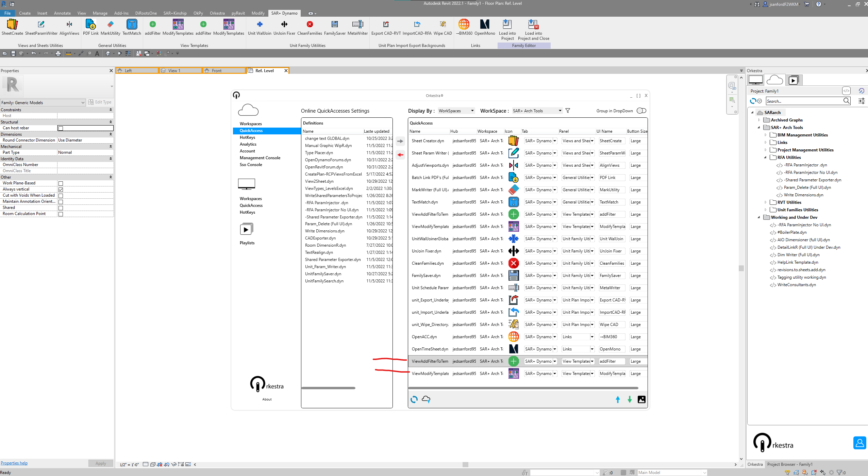868x476 pixels.
Task: Uncheck the Always vertical checkbox
Action: coord(61,189)
